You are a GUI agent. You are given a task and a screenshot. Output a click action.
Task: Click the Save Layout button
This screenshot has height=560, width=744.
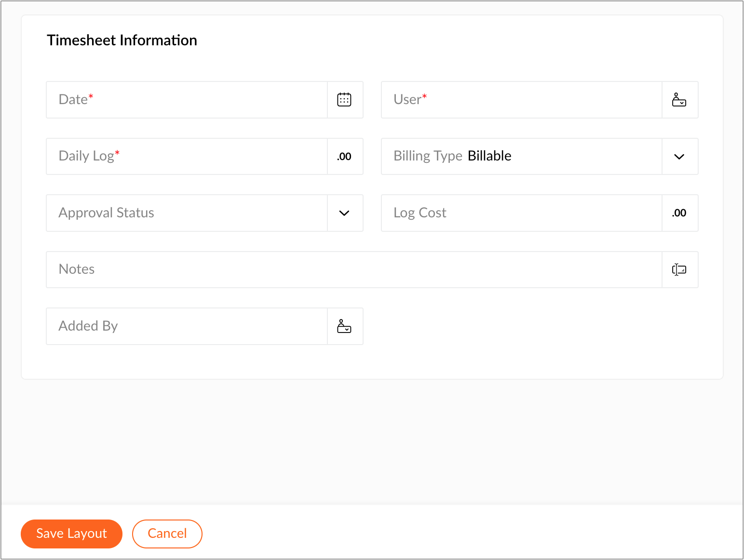pos(71,533)
